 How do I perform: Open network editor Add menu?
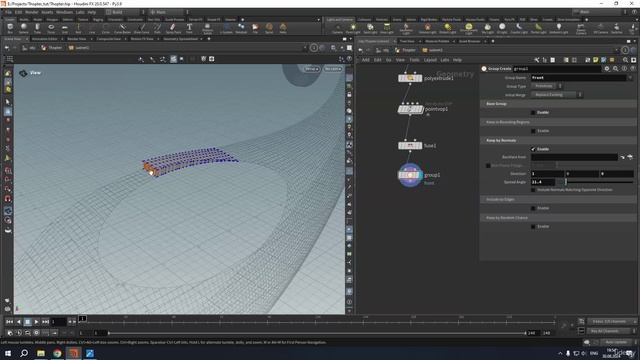(x=365, y=60)
